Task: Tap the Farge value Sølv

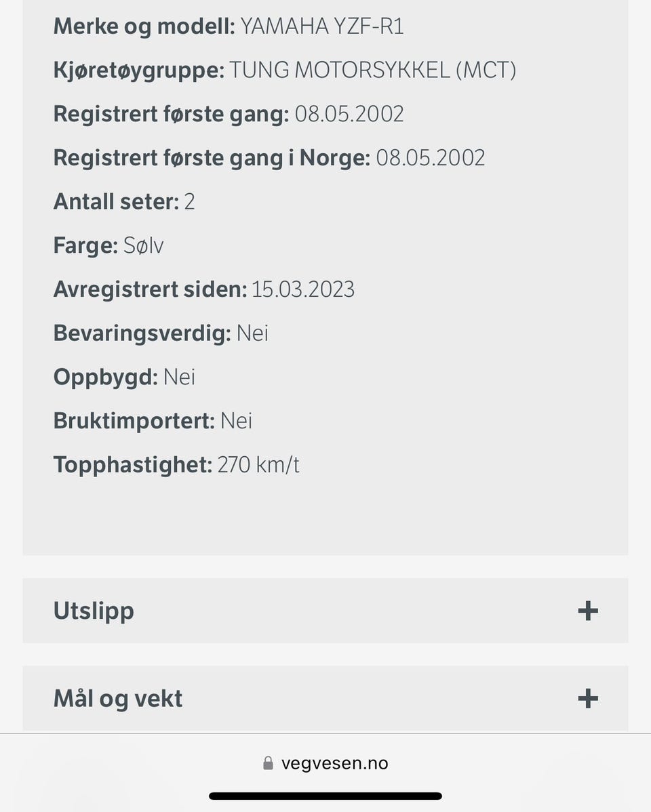Action: click(144, 245)
